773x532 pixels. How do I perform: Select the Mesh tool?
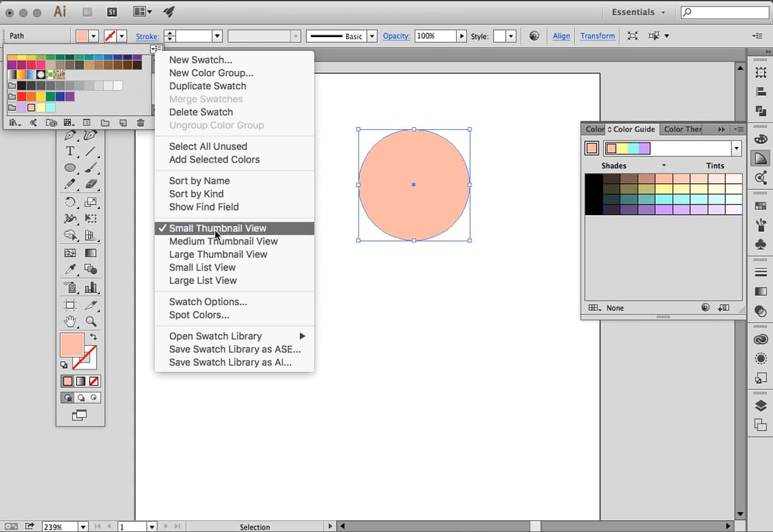click(70, 253)
